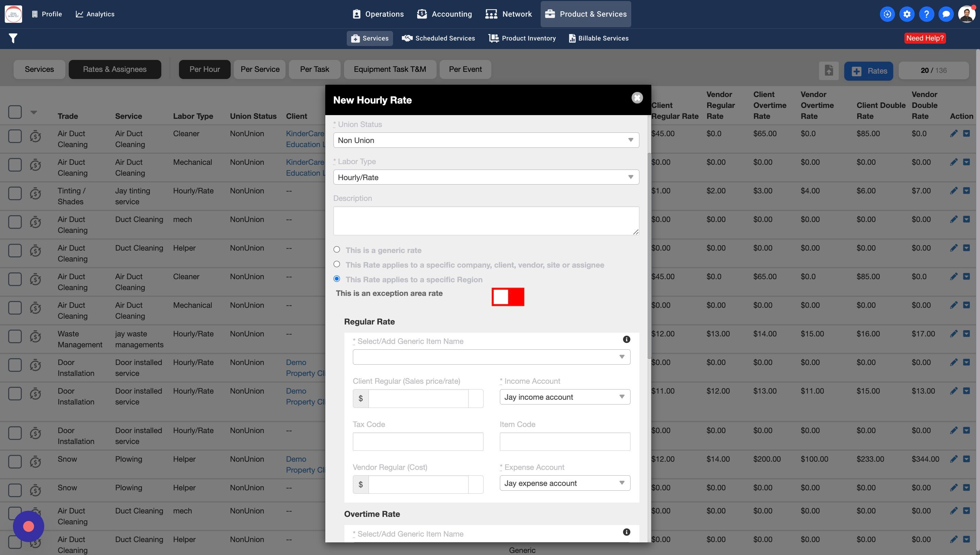The width and height of the screenshot is (980, 555).
Task: Select 'This is a generic rate' radio
Action: pyautogui.click(x=337, y=250)
